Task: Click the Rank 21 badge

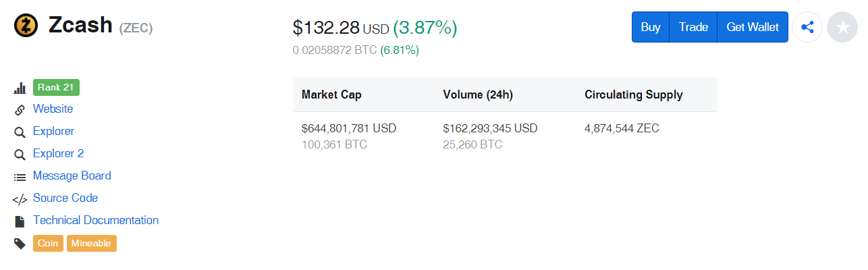Action: (x=57, y=87)
